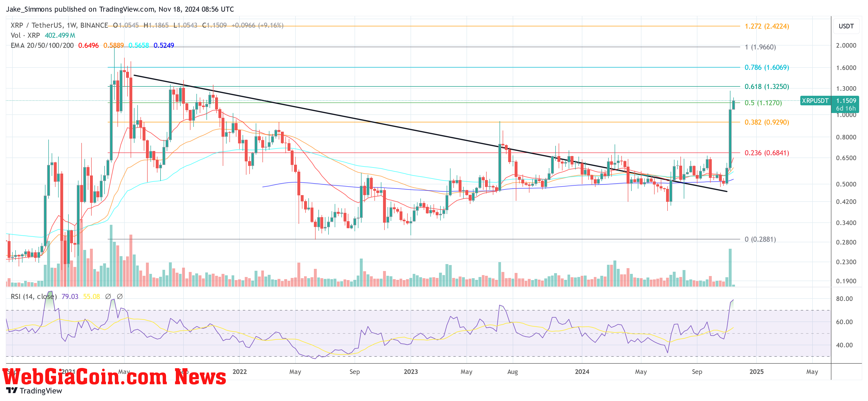Click the high price H1.1865 value
Viewport: 868px width, 401px height.
(156, 25)
